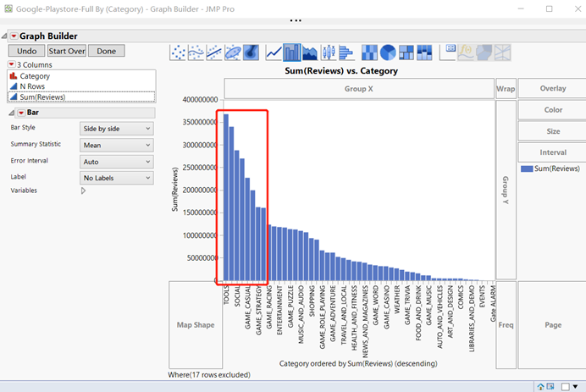Click the Interval drop zone

pos(553,152)
